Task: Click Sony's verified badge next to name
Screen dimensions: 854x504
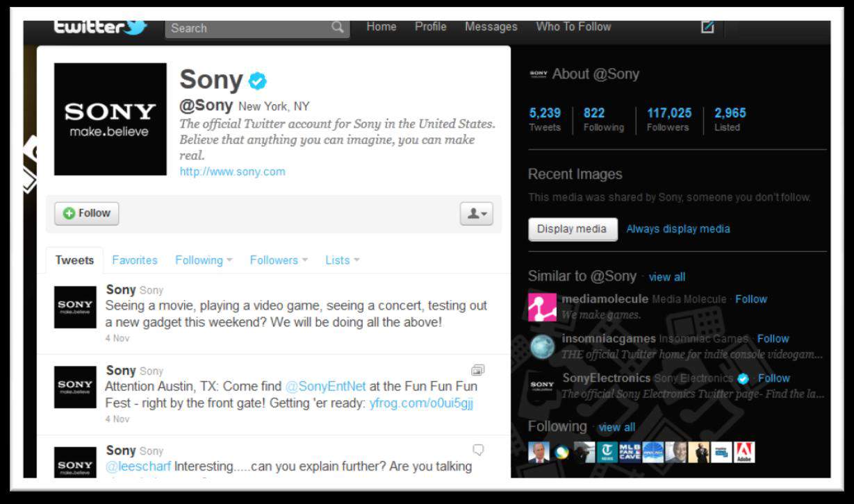Action: tap(258, 81)
